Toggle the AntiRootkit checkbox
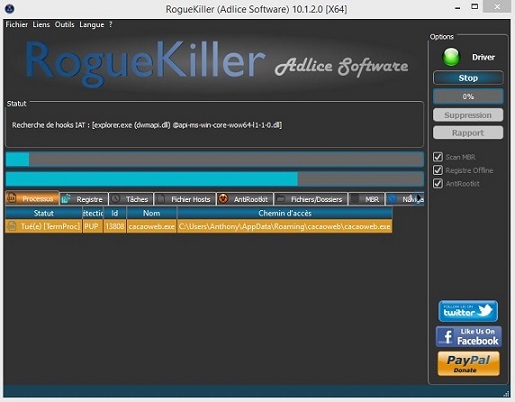Image resolution: width=515 pixels, height=402 pixels. (x=438, y=184)
